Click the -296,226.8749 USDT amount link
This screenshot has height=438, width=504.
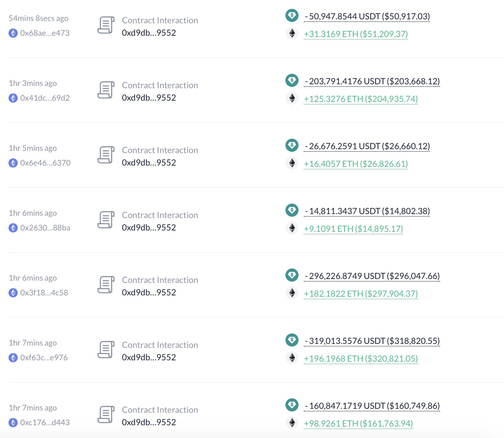click(x=372, y=276)
